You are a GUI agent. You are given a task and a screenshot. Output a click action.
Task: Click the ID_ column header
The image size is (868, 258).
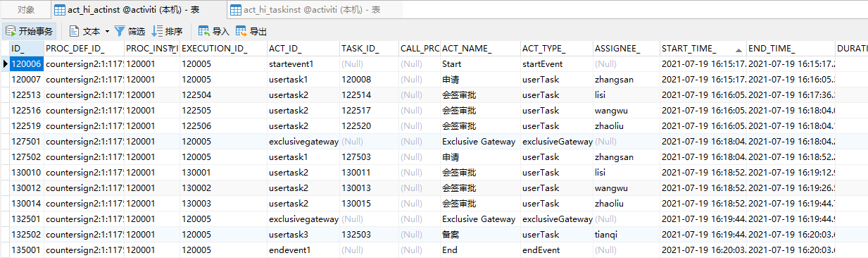tap(26, 48)
